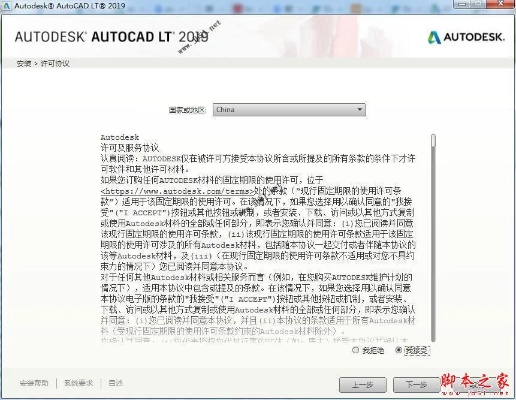The height and width of the screenshot is (400, 516).
Task: Click the 许可及服务协议 heading in agreement
Action: [130, 148]
